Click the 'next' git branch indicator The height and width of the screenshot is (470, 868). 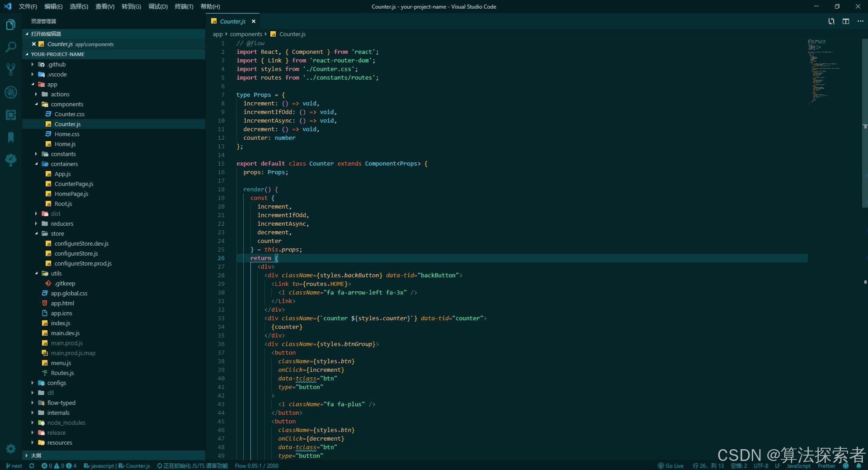coord(14,465)
